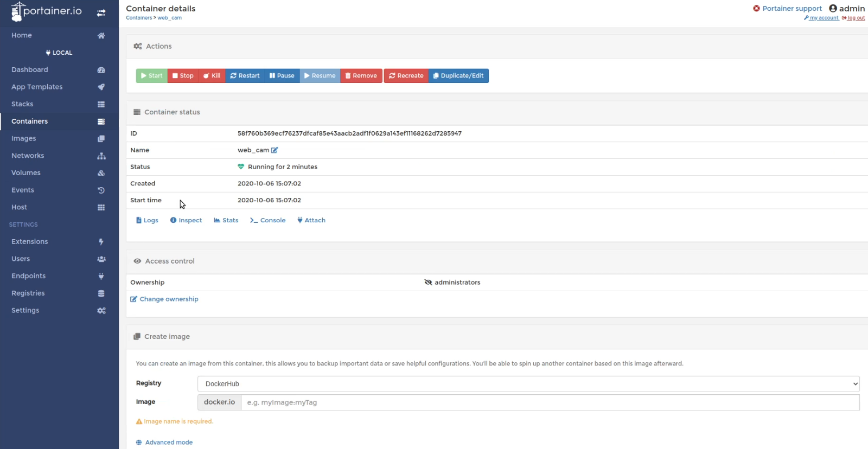This screenshot has width=868, height=449.
Task: Click the Containers server icon
Action: tap(101, 121)
